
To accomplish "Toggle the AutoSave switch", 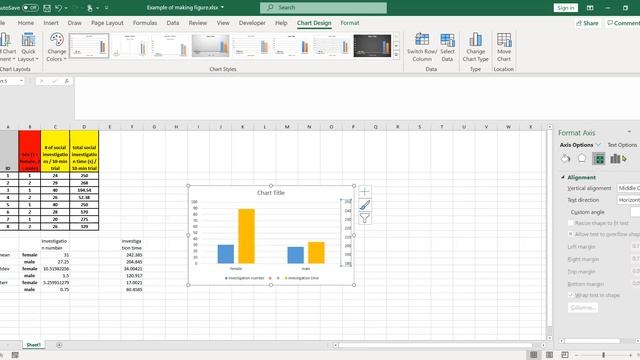I will point(30,8).
